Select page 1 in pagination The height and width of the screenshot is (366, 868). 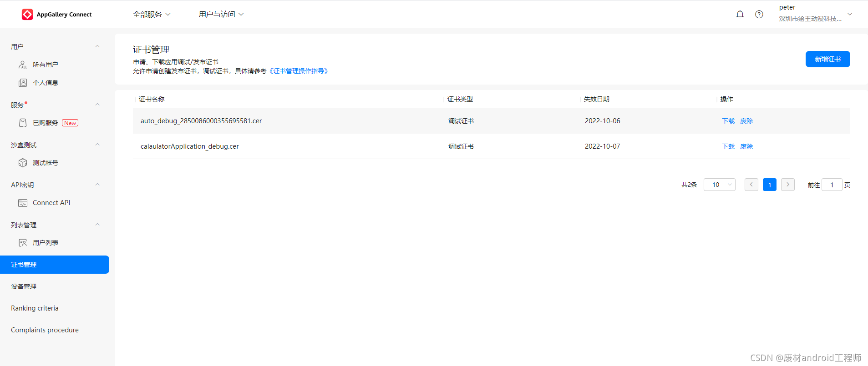point(770,185)
